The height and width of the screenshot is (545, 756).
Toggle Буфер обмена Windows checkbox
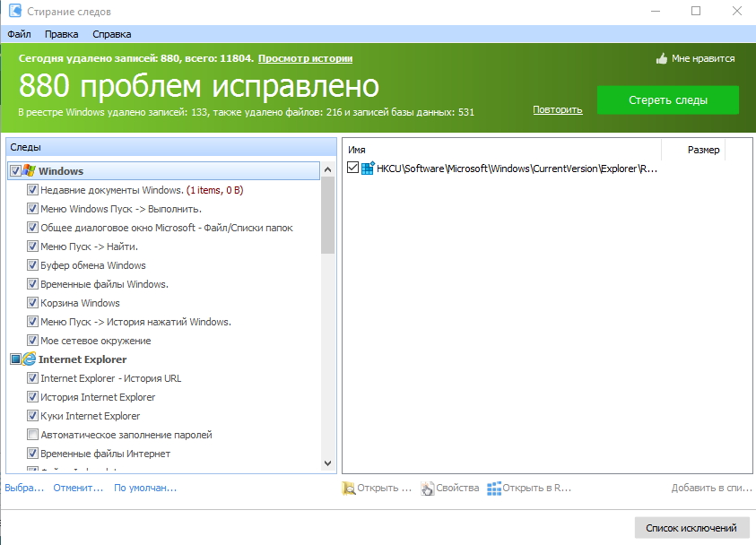(x=32, y=265)
